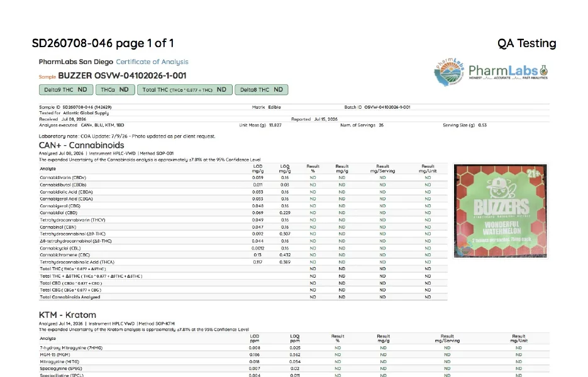
Task: Click the circular PharmLabs seal emblem
Action: (x=449, y=72)
